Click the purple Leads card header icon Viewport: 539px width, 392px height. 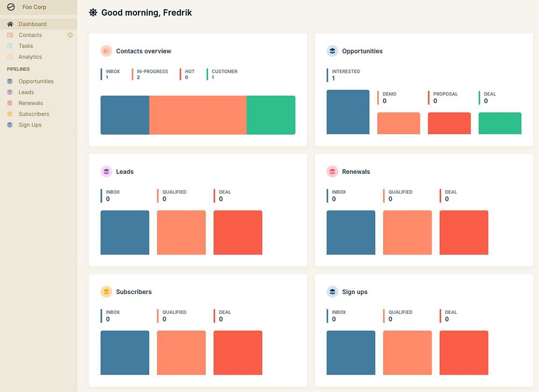pyautogui.click(x=106, y=172)
